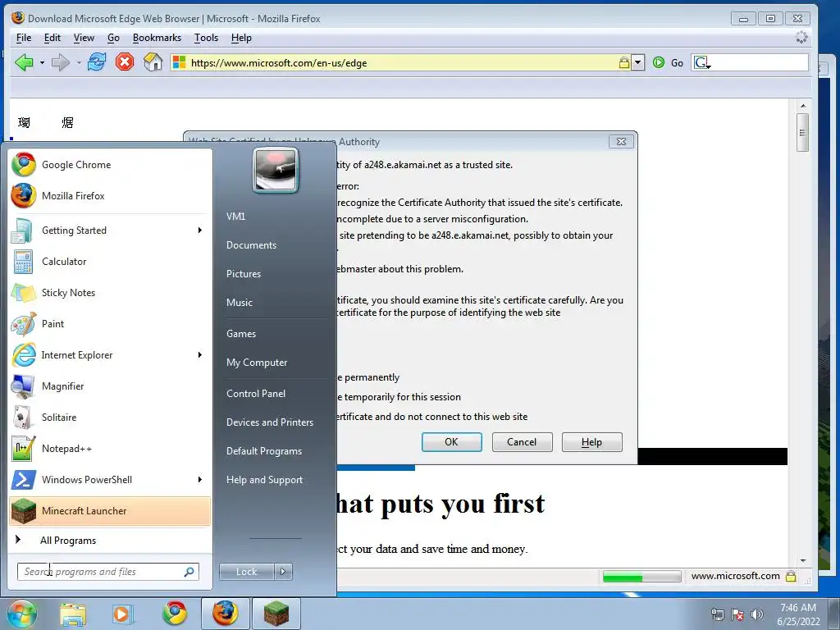Open Forward button history dropdown arrow
Image resolution: width=840 pixels, height=630 pixels.
(x=79, y=62)
